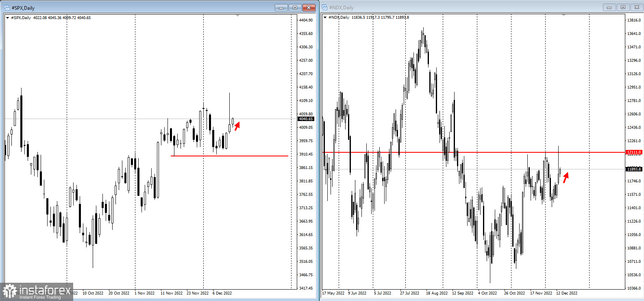Viewport: 644px width, 301px height.
Task: Maximize the #NDX,Daily chart window
Action: (x=623, y=7)
